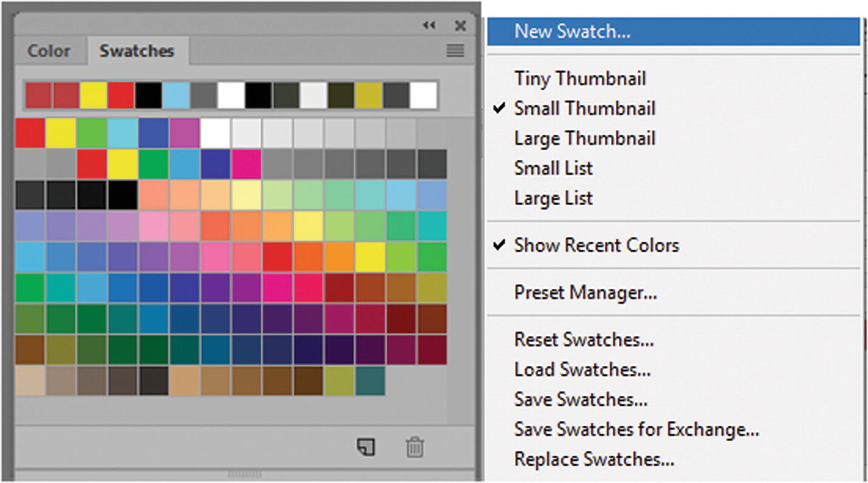Switch to Tiny Thumbnail view
Screen dimensions: 868x483
point(580,79)
